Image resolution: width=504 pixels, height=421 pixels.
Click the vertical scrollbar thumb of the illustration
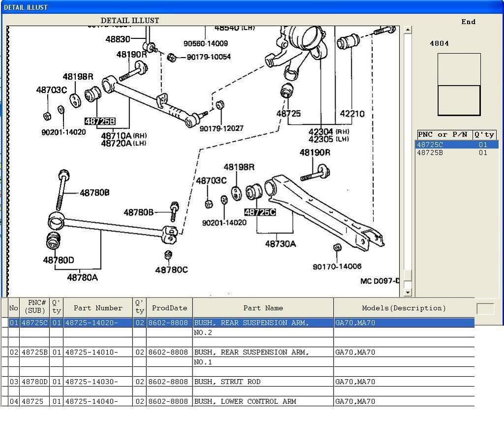click(x=407, y=275)
